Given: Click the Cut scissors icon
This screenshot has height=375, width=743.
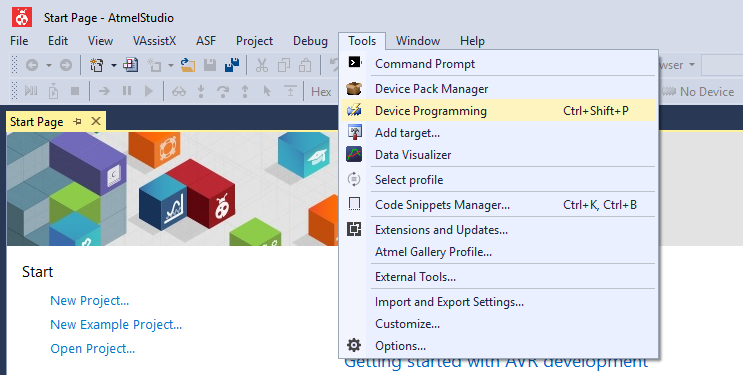Looking at the screenshot, I should tap(262, 65).
